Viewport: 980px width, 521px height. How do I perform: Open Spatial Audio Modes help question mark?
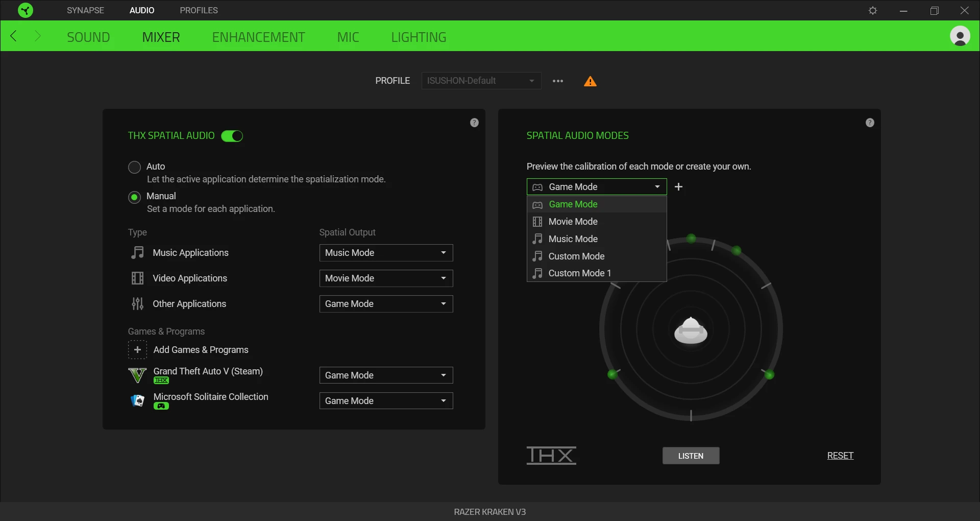(x=870, y=123)
